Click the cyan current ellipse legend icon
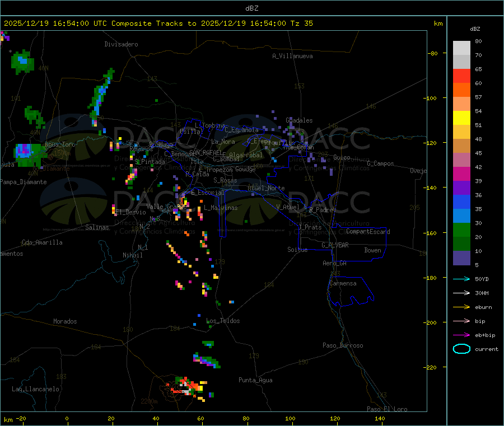Viewport: 504px width, 426px height. [x=461, y=349]
